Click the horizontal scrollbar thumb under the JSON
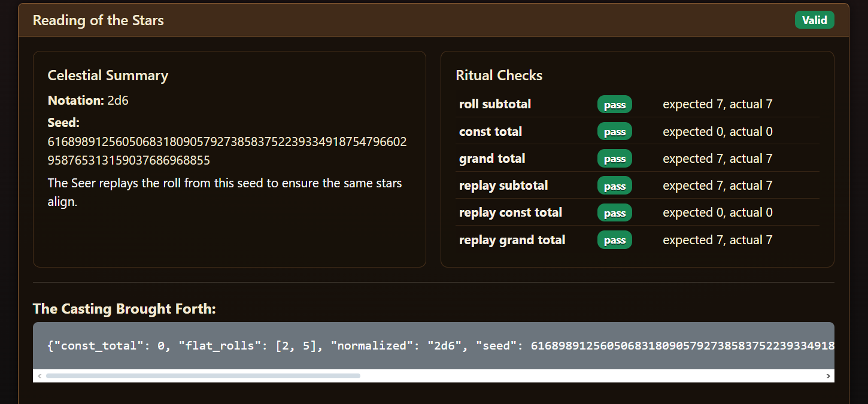The width and height of the screenshot is (868, 404). point(203,376)
